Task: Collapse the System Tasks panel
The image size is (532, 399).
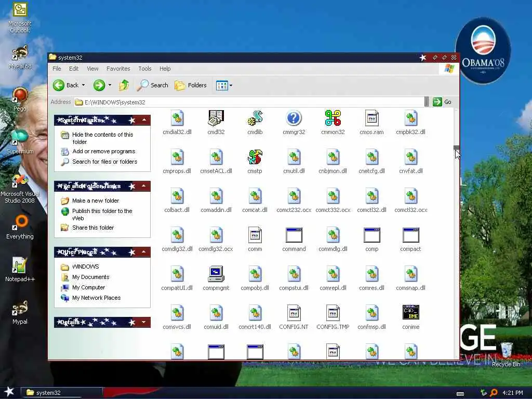Action: coord(144,120)
